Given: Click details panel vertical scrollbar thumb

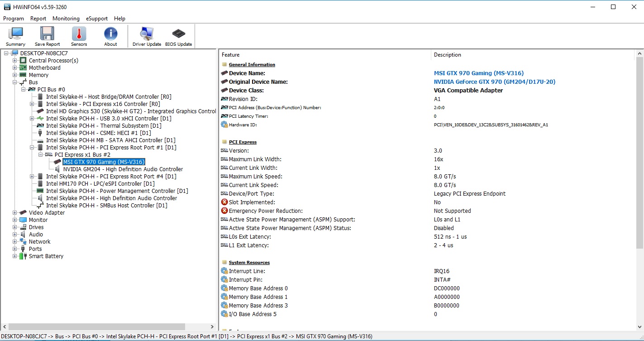Looking at the screenshot, I should tap(639, 153).
